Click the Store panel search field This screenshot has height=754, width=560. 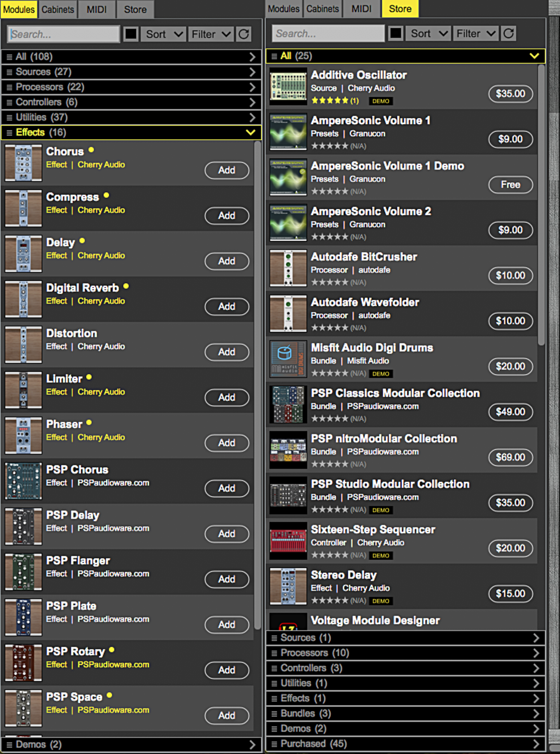pos(328,33)
